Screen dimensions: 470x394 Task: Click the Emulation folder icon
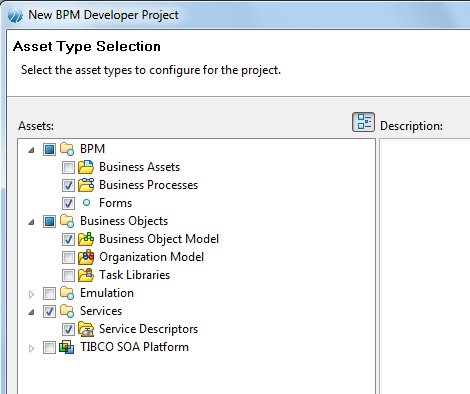pos(67,293)
